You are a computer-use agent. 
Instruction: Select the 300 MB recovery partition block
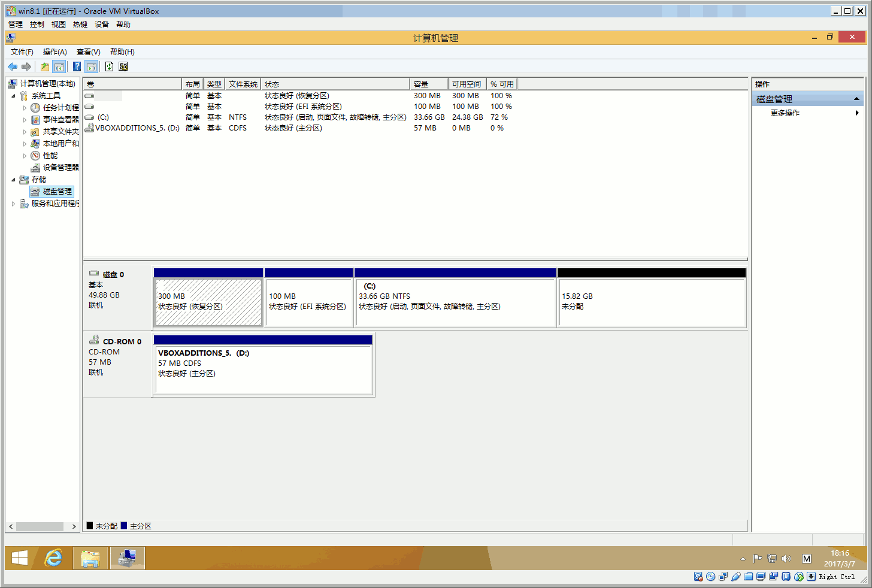208,298
